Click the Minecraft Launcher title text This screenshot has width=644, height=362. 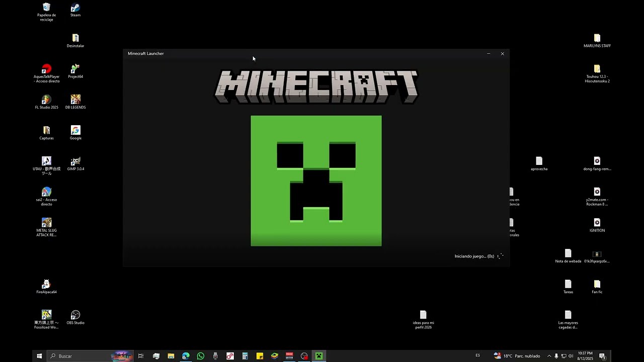(146, 53)
